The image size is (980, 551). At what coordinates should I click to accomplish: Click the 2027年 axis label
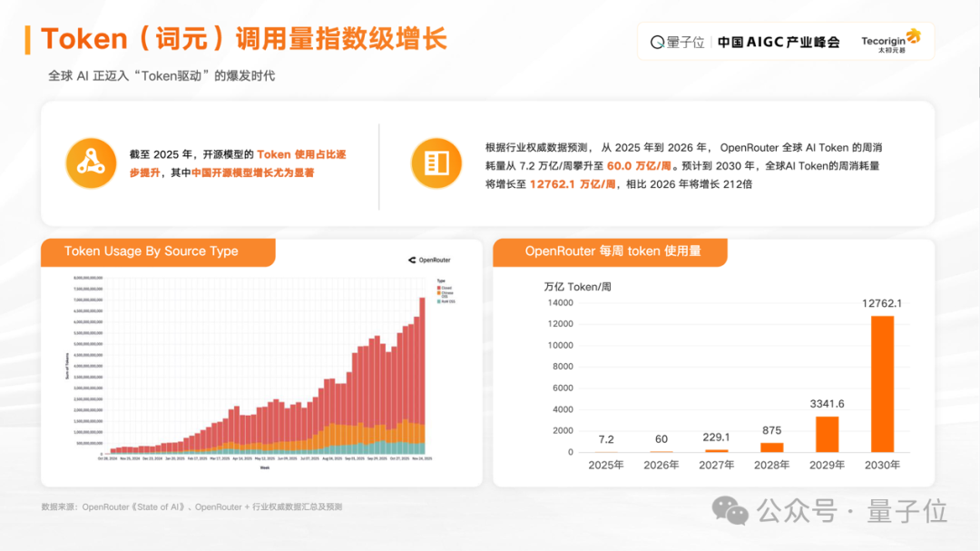coord(716,465)
